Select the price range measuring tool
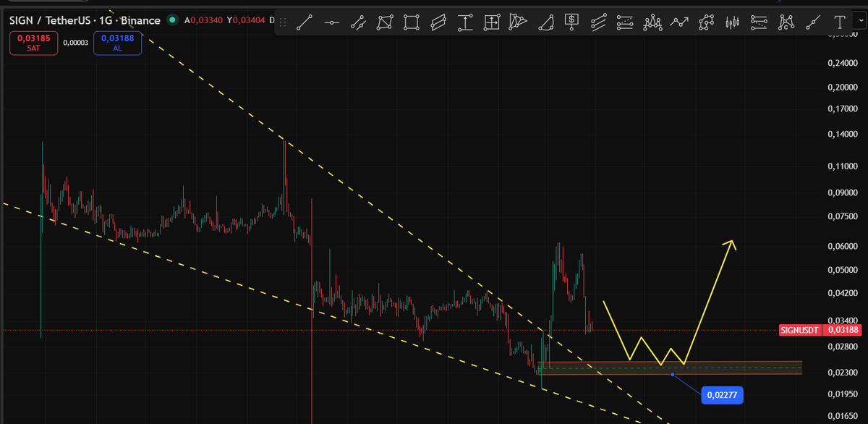868x424 pixels. (465, 22)
